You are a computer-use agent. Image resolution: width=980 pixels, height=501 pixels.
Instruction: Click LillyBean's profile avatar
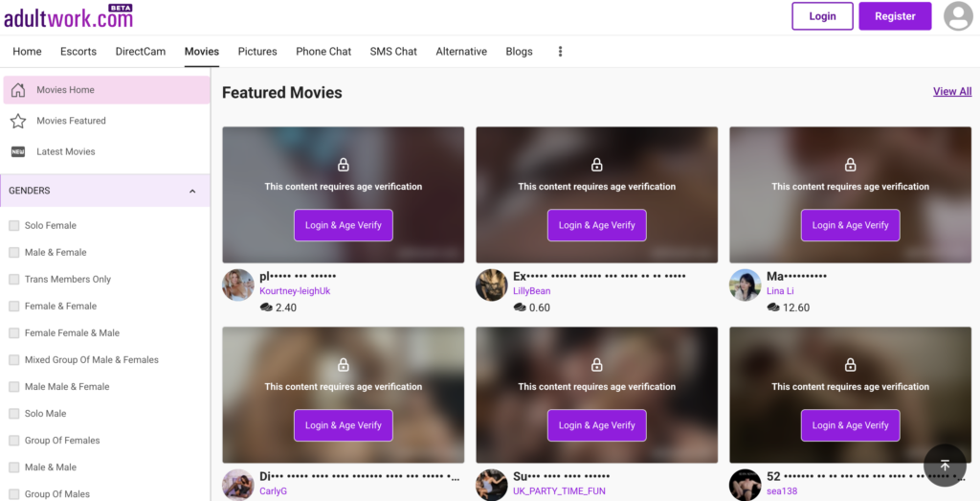(491, 285)
